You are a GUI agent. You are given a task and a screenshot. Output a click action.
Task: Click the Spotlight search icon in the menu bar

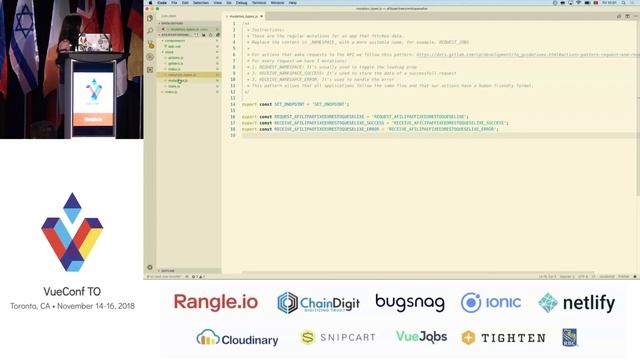coord(623,3)
